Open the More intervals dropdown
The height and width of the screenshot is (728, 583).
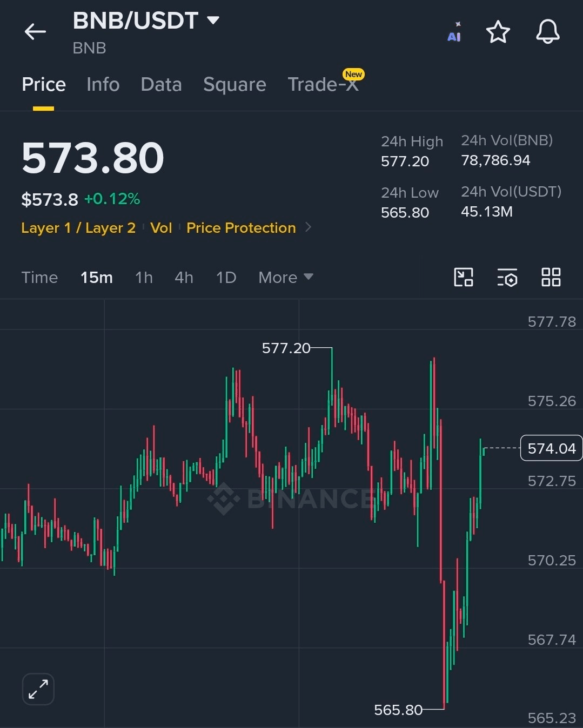pyautogui.click(x=286, y=277)
